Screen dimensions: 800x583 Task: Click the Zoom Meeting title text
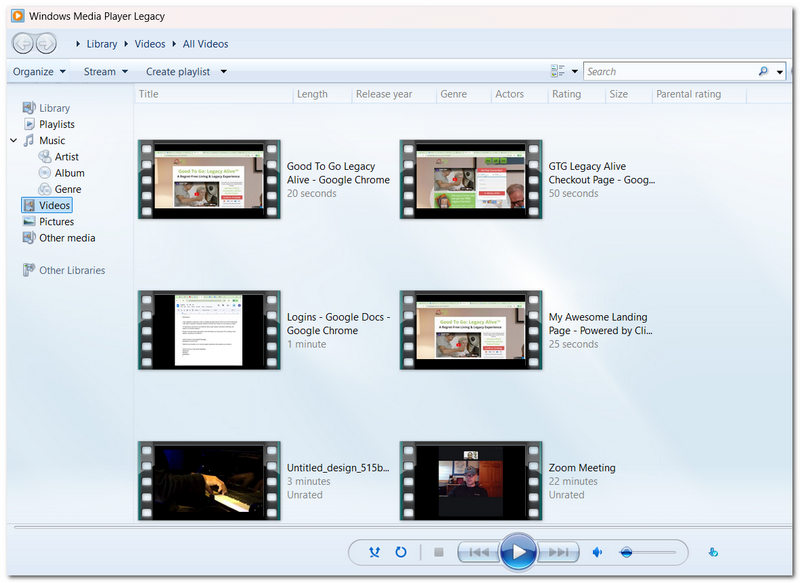582,467
